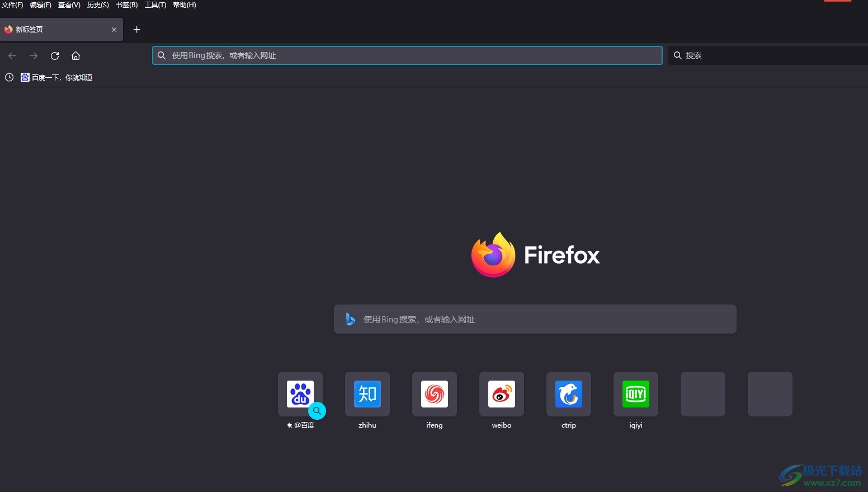Open the 查看(V) menu
Viewport: 868px width, 492px height.
[69, 5]
